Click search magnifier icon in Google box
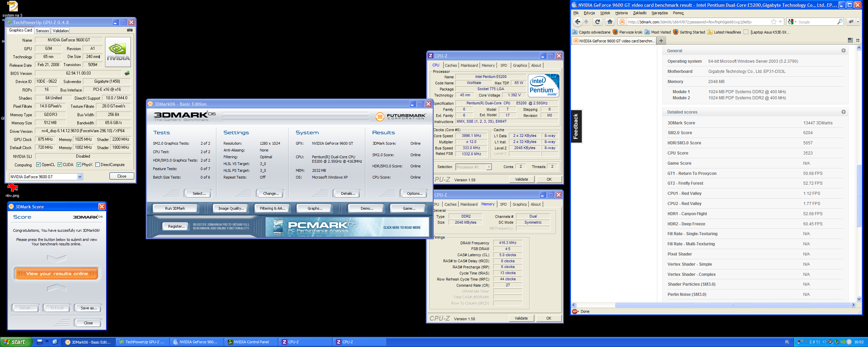 click(840, 22)
